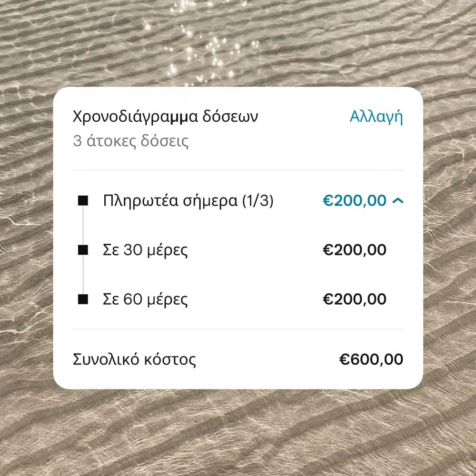
Task: Click the divider line above Συνολικό κόστος
Action: click(x=238, y=329)
